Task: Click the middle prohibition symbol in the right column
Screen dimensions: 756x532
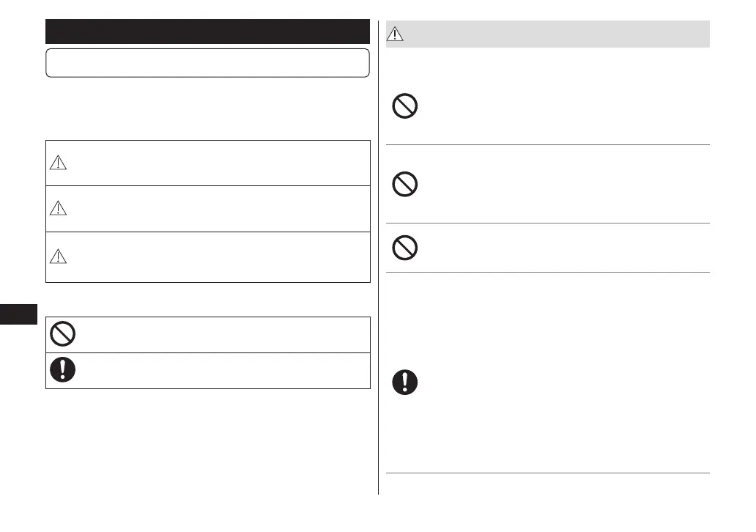Action: pos(405,185)
